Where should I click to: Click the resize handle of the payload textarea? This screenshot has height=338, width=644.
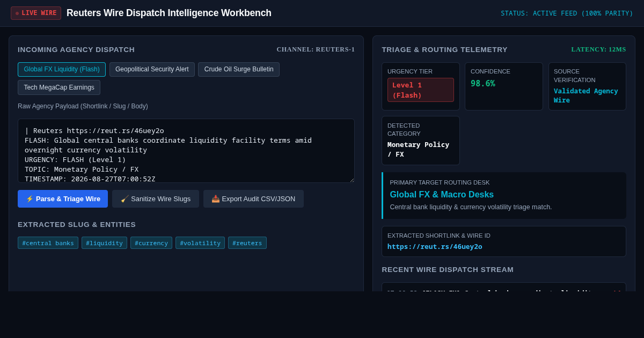click(351, 179)
